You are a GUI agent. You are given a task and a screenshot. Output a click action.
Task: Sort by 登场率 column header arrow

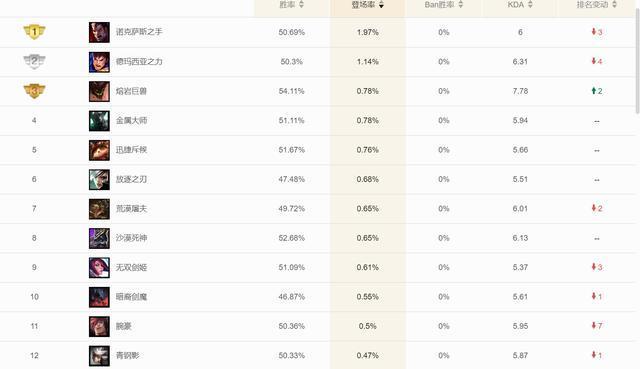pyautogui.click(x=381, y=4)
